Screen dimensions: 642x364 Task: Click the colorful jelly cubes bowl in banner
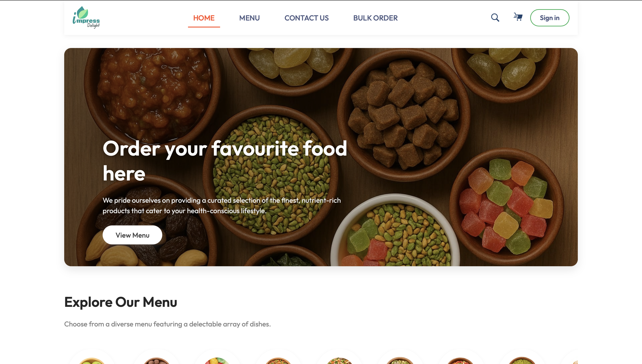[x=506, y=205]
